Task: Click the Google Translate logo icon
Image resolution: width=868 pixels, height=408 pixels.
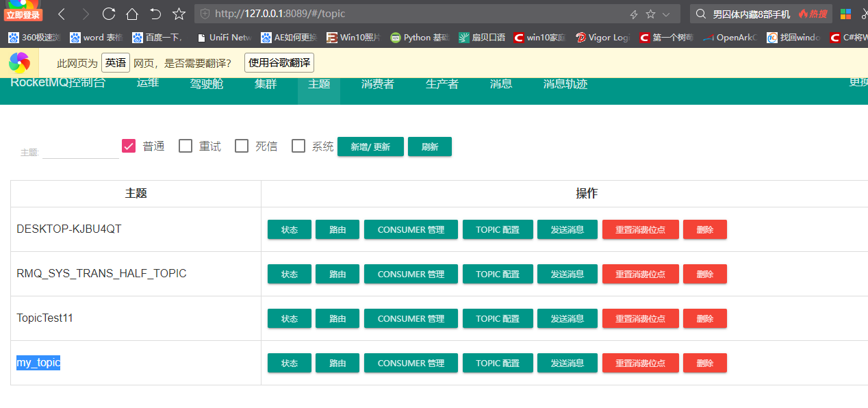Action: coord(19,62)
